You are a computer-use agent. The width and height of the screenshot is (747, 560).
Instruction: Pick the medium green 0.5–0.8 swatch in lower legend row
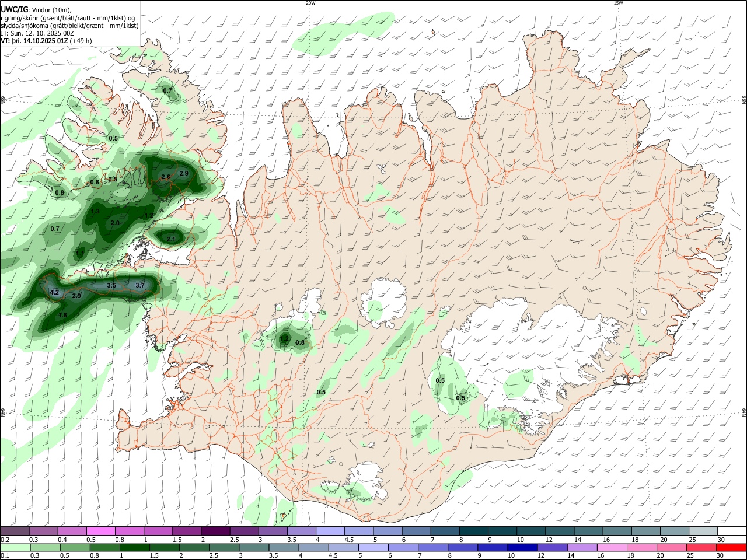75,548
